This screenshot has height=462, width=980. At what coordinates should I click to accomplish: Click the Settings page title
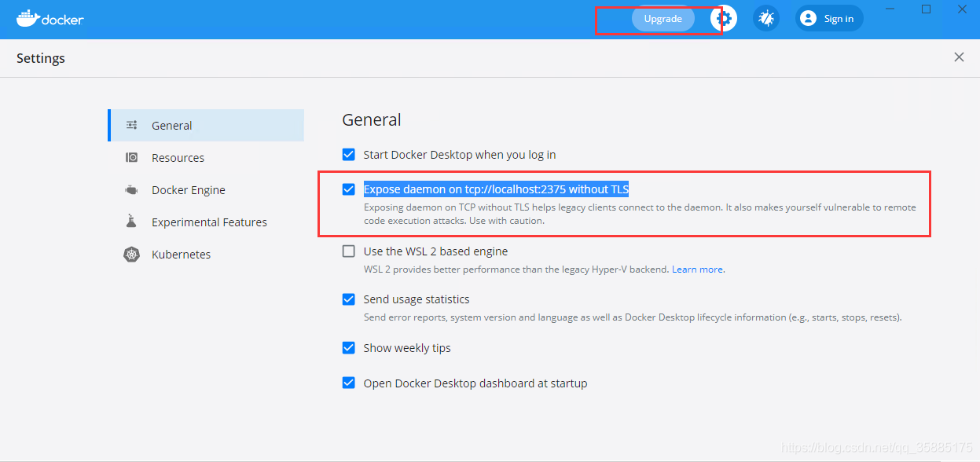pyautogui.click(x=41, y=58)
